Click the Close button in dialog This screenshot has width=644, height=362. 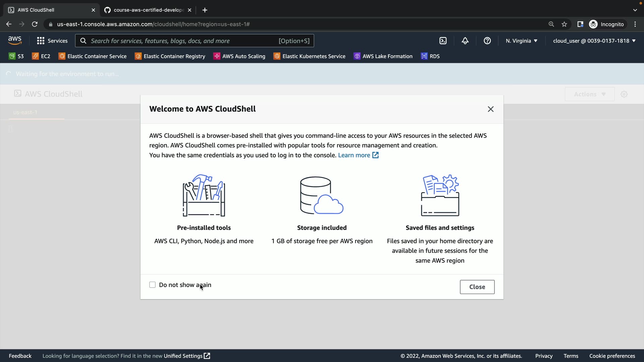pos(477,287)
